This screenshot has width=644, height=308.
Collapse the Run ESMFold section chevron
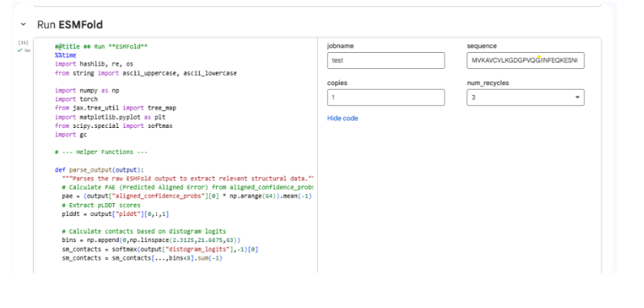click(x=24, y=25)
